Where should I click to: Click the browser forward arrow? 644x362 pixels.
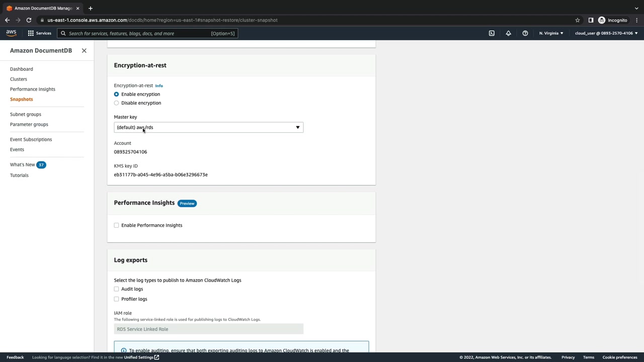[x=18, y=20]
